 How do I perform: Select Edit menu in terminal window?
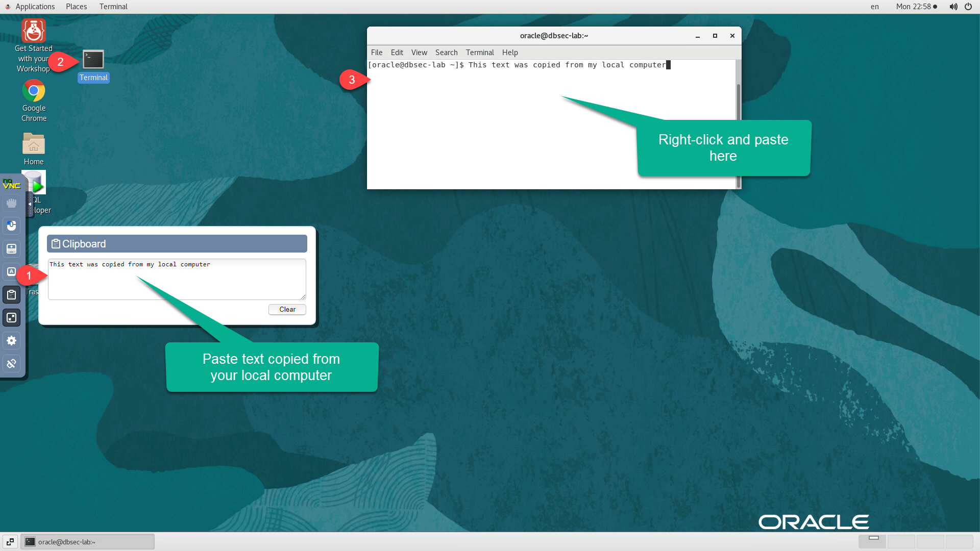pyautogui.click(x=397, y=53)
